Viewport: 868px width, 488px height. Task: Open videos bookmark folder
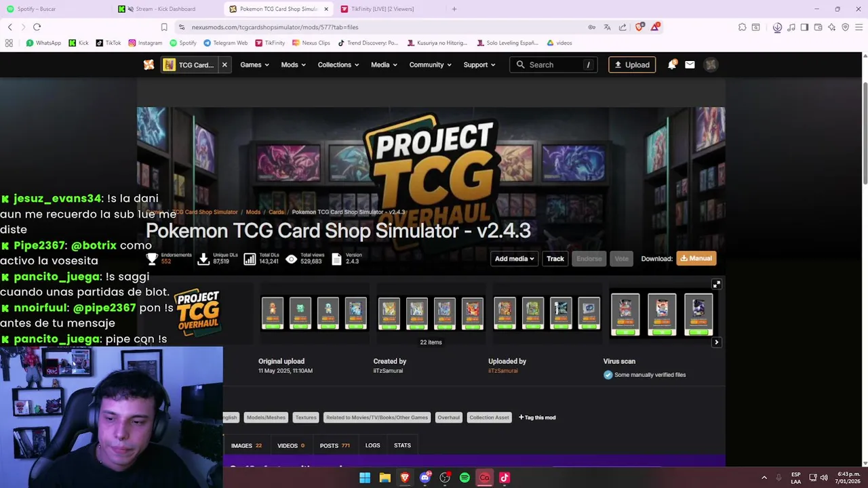(559, 43)
